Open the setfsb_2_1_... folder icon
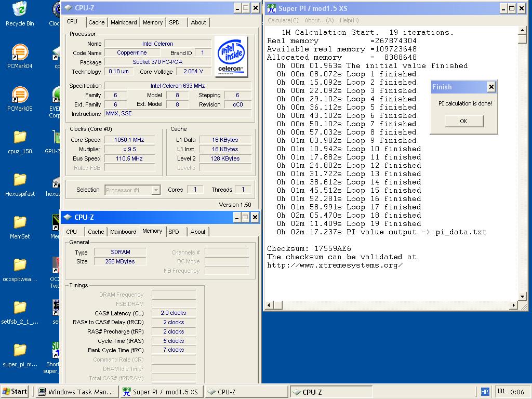The width and height of the screenshot is (532, 399). click(x=20, y=308)
